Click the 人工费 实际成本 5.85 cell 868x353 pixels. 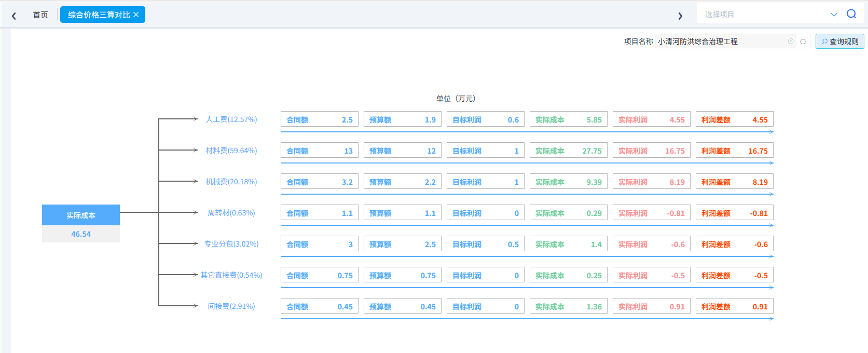[x=569, y=119]
